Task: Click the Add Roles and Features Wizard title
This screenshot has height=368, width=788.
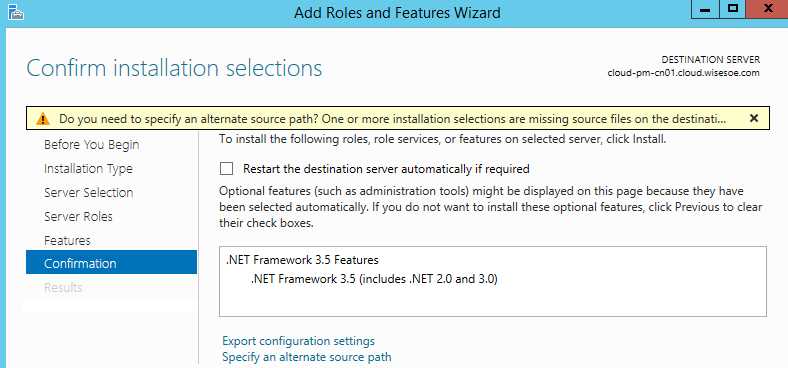Action: (397, 12)
